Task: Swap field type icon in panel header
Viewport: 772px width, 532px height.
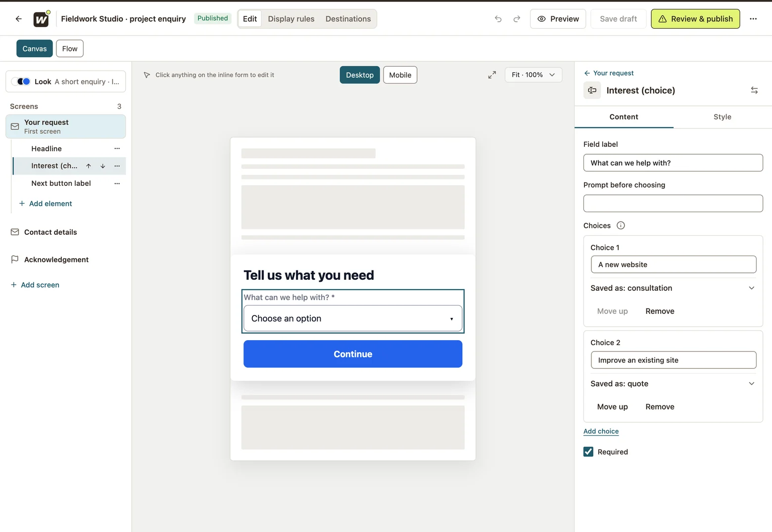Action: 754,90
